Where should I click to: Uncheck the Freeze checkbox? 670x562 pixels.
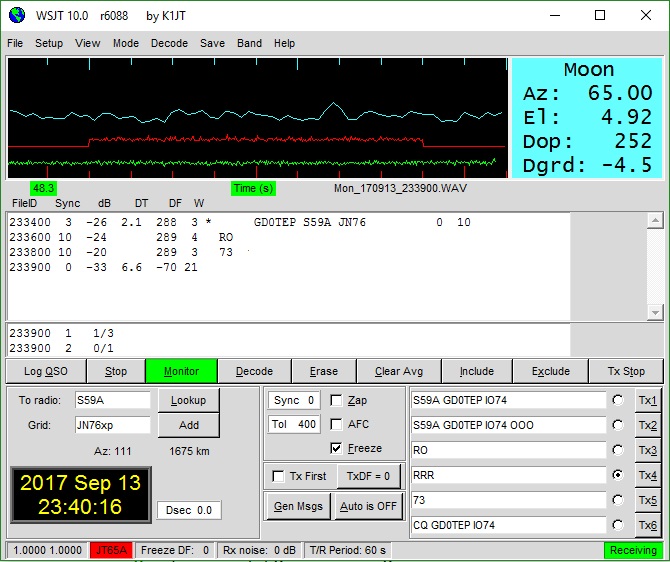[x=337, y=448]
